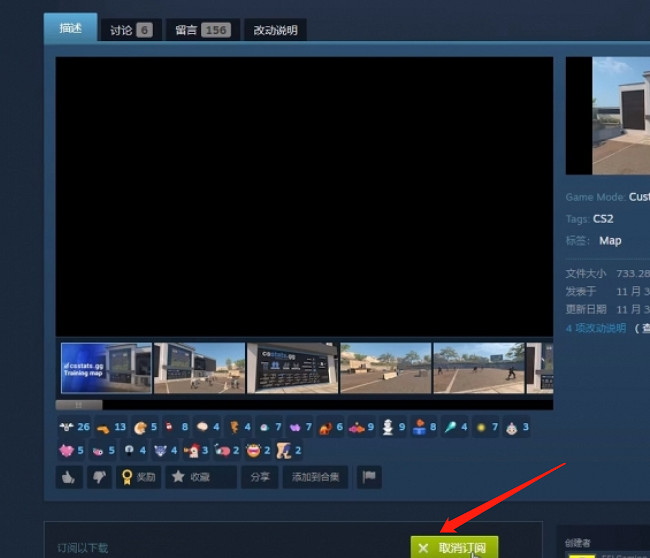This screenshot has width=650, height=558.
Task: Open the 留言 comments tab
Action: coord(201,30)
